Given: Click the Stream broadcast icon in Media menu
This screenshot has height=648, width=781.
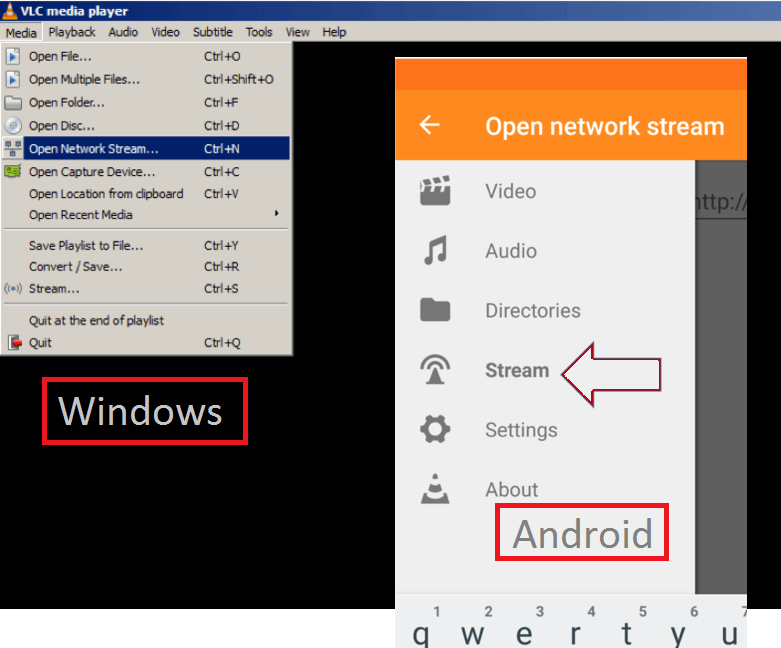Looking at the screenshot, I should click(x=13, y=288).
